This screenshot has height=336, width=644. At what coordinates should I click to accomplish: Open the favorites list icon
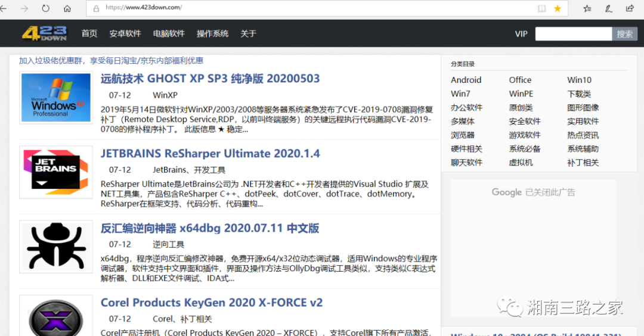pos(587,8)
